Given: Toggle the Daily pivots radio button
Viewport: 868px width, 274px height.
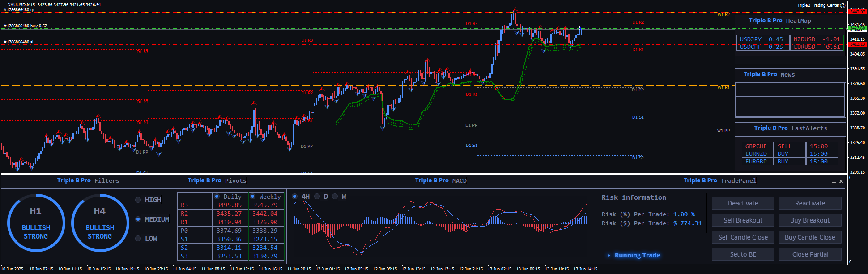Looking at the screenshot, I should pos(217,197).
